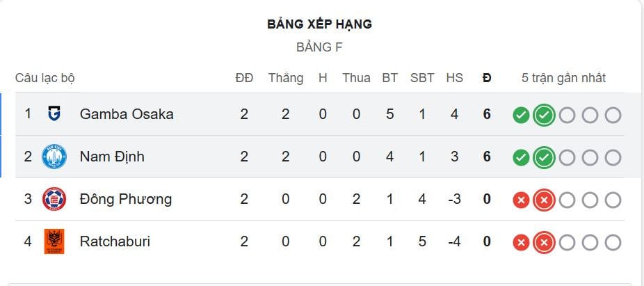644x286 pixels.
Task: Open the Gamba Osaka team link
Action: tap(127, 113)
